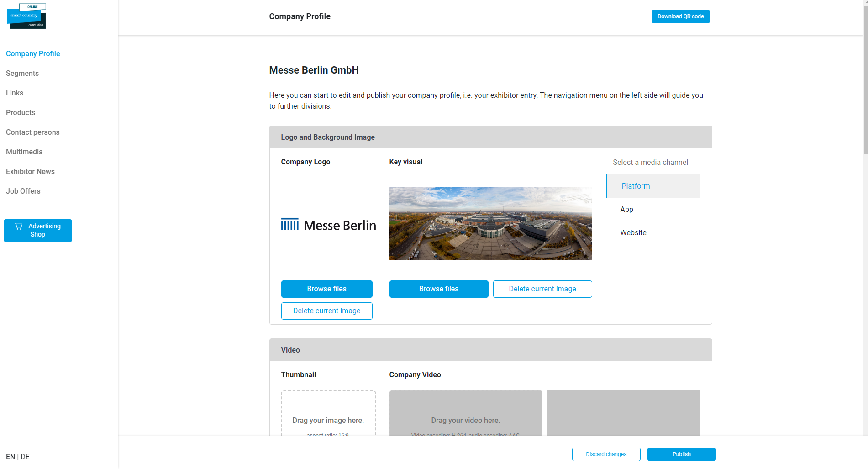The width and height of the screenshot is (868, 469).
Task: Select the App media channel
Action: (653, 209)
